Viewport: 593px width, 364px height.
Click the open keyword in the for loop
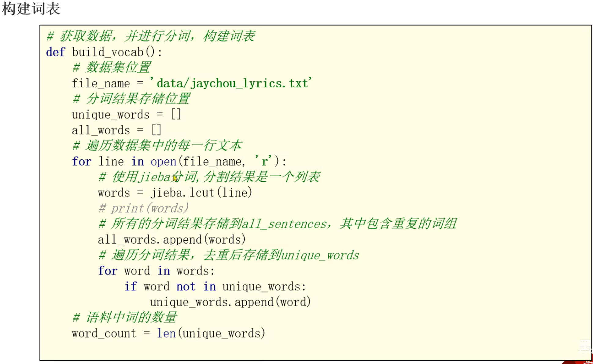tap(163, 162)
